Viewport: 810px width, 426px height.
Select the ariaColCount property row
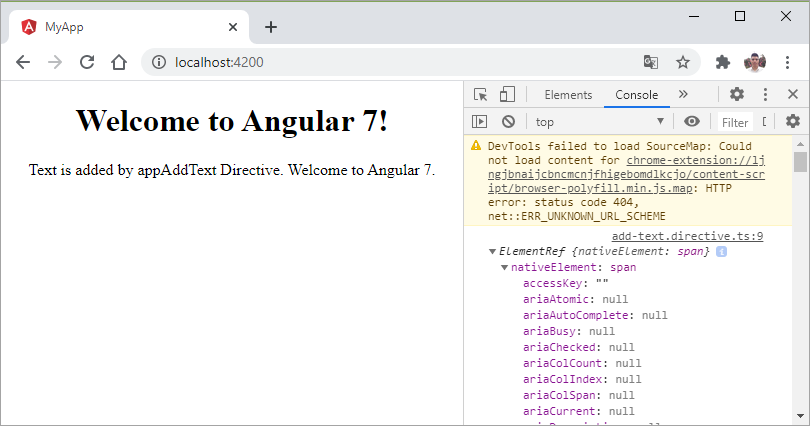coord(582,364)
